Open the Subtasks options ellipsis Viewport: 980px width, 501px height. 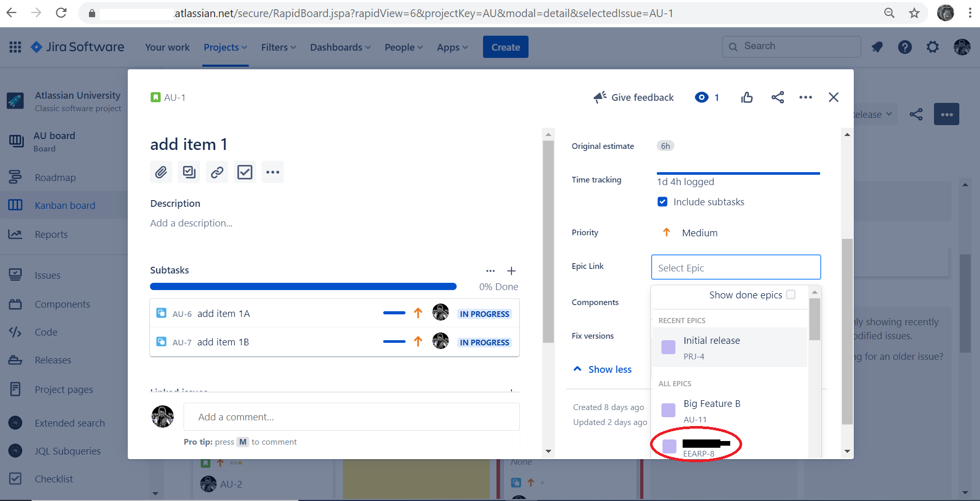(490, 271)
